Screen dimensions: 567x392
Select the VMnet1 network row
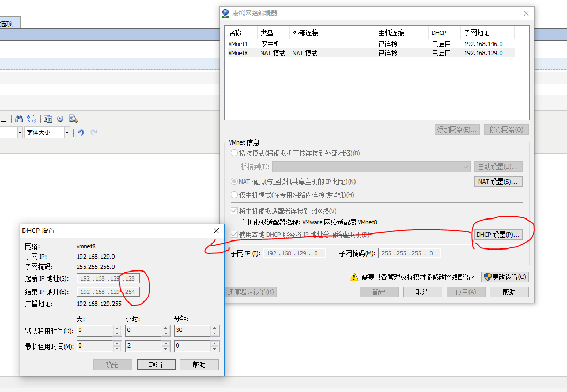[x=268, y=43]
